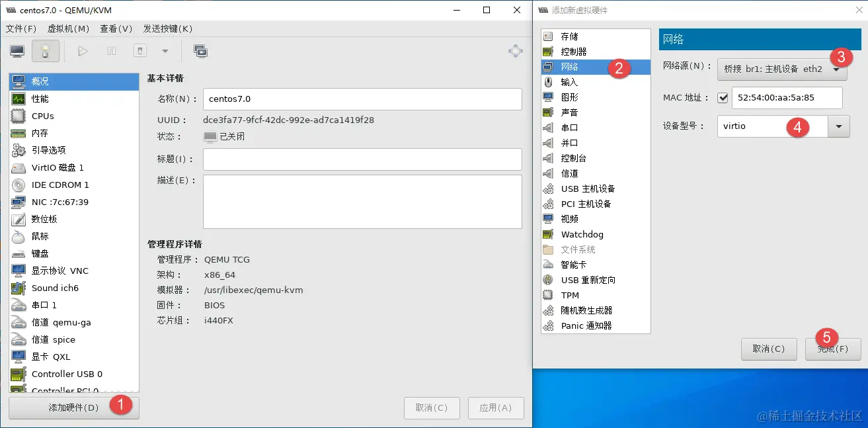
Task: Select Controller USB 0 entry
Action: 74,374
